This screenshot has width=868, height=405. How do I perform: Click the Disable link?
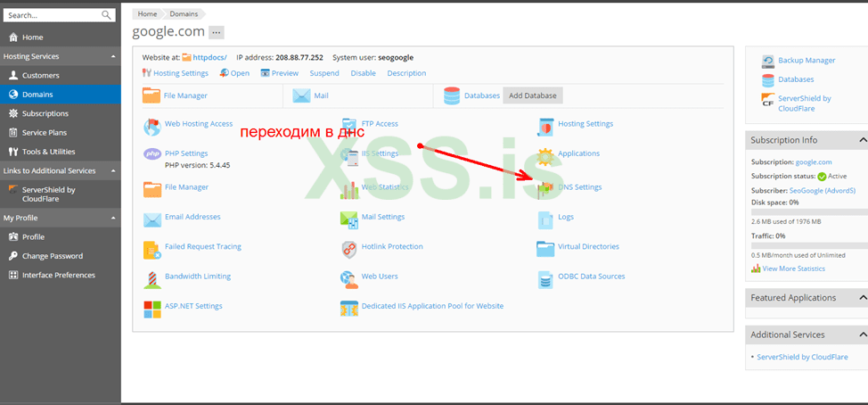(363, 73)
